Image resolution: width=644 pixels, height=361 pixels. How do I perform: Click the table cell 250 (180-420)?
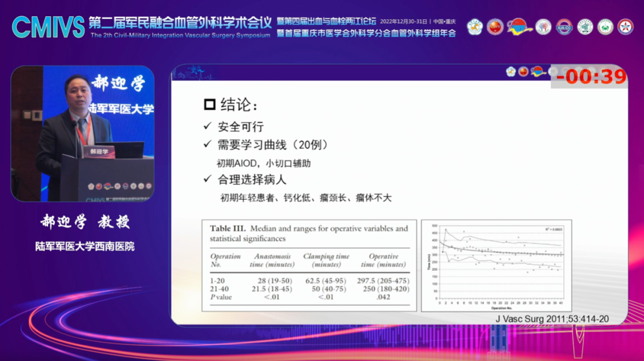386,289
